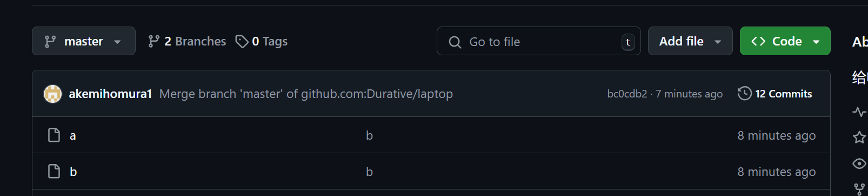Click the star icon in right sidebar
This screenshot has width=868, height=196.
859,137
